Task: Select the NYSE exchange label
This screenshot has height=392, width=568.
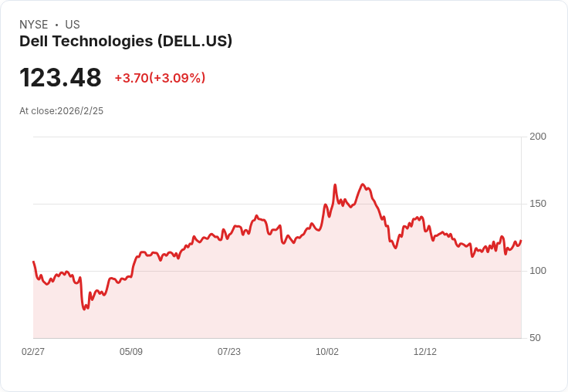Action: tap(34, 25)
